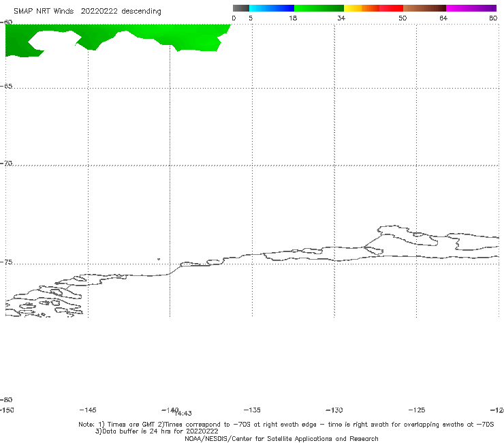Click the brown segment of the colorbar
504x443 pixels.
coord(424,8)
